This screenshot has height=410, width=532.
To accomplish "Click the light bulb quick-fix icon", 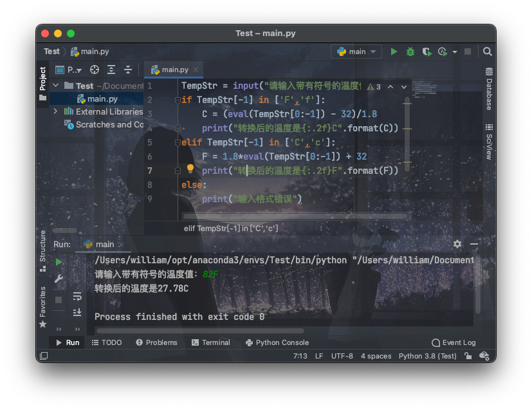I will click(x=190, y=169).
